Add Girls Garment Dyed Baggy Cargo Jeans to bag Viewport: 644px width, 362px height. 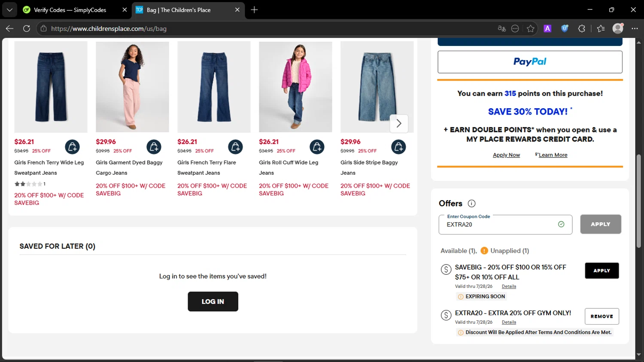coord(154,147)
